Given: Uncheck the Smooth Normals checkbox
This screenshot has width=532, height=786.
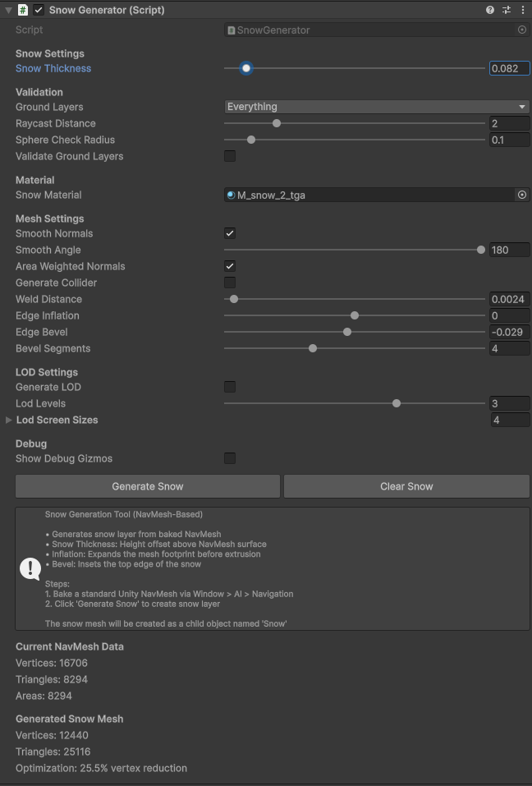Looking at the screenshot, I should [x=229, y=233].
